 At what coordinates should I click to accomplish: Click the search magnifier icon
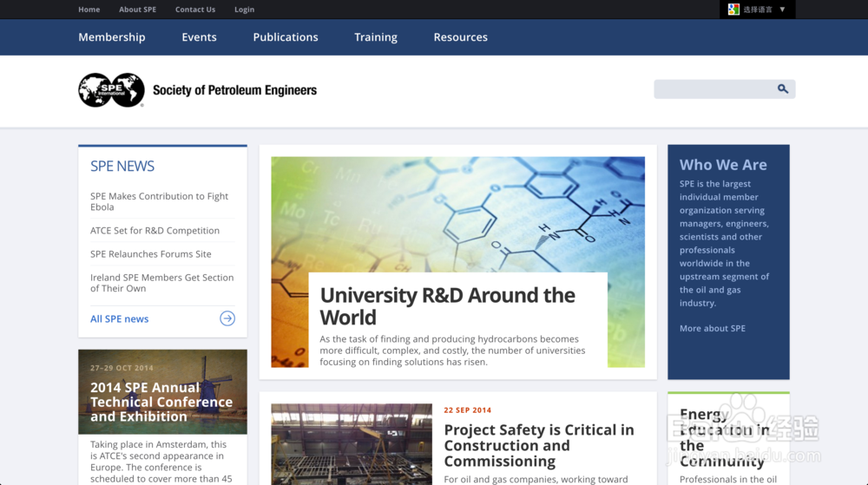[x=782, y=88]
